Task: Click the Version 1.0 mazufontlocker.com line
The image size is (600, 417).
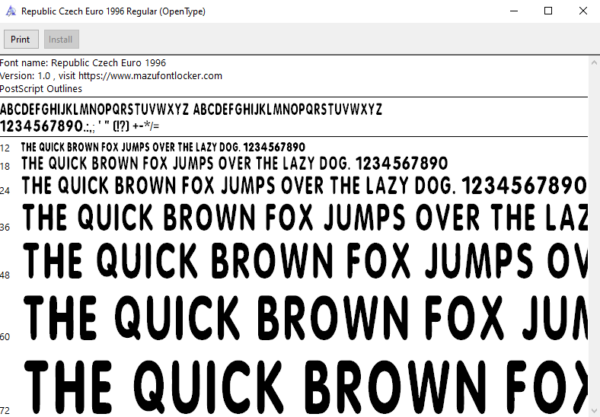Action: pyautogui.click(x=111, y=76)
